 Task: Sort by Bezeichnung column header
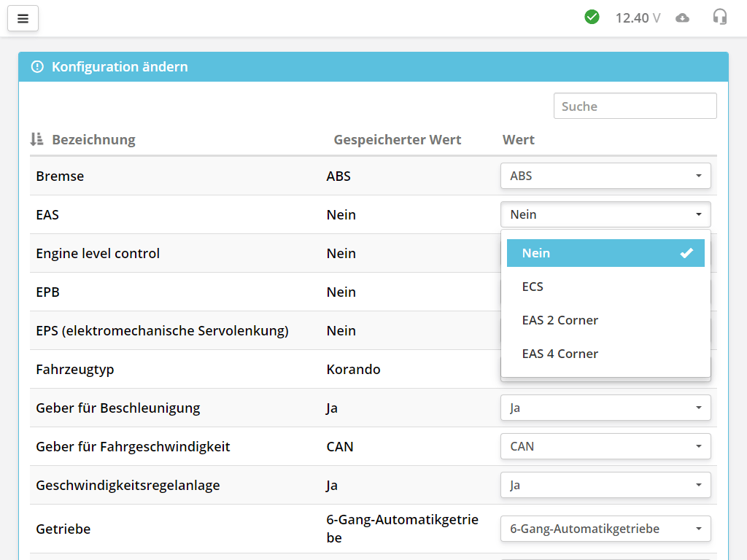pyautogui.click(x=93, y=140)
